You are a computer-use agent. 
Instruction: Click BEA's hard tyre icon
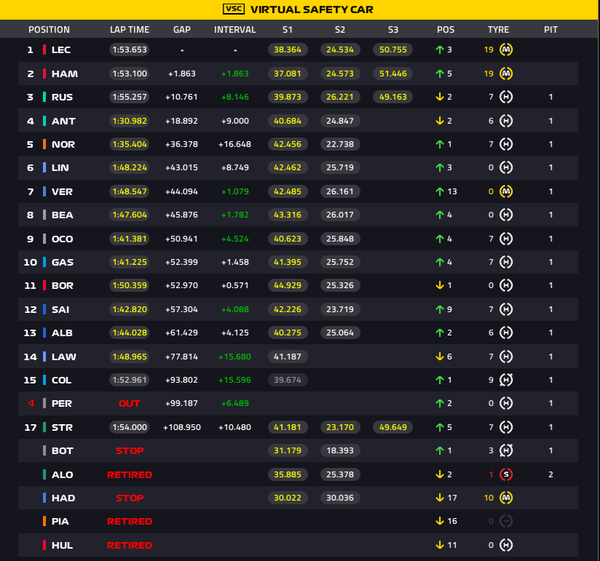click(x=506, y=215)
